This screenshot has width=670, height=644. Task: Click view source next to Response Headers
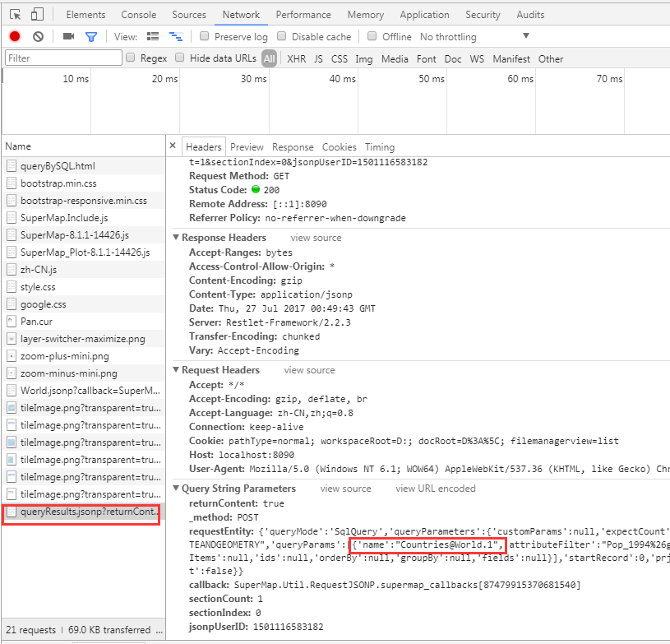[316, 238]
